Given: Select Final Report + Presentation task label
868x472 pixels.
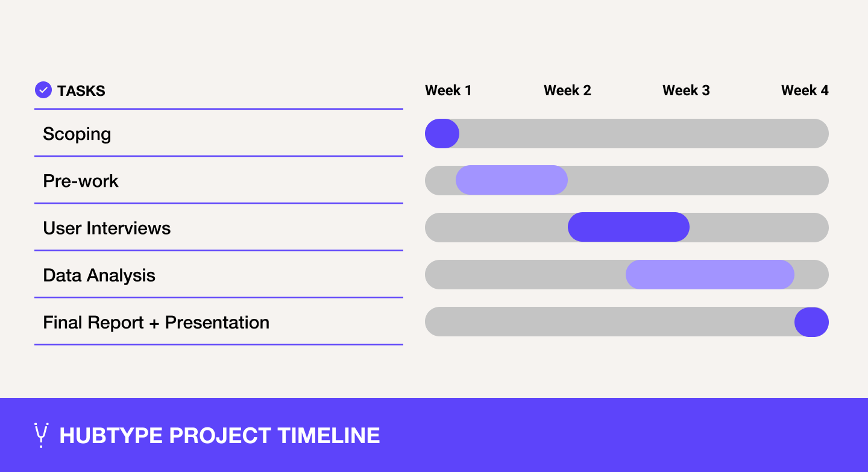Looking at the screenshot, I should (156, 323).
